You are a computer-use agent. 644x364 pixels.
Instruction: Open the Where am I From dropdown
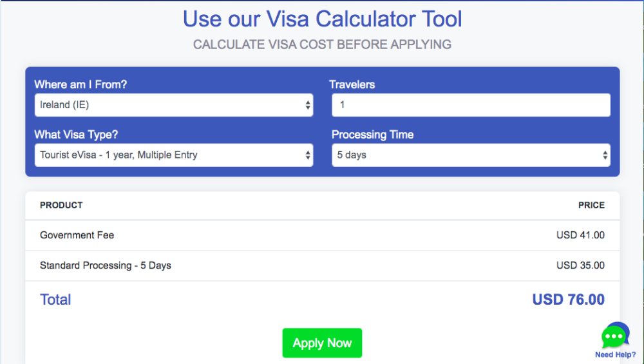pos(174,105)
